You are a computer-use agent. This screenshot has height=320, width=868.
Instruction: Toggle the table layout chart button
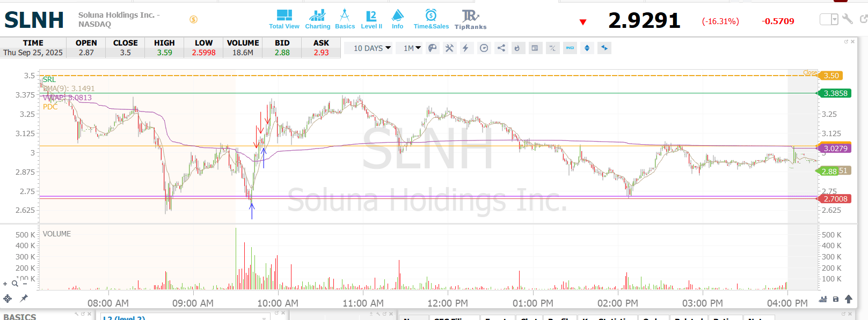click(x=535, y=48)
